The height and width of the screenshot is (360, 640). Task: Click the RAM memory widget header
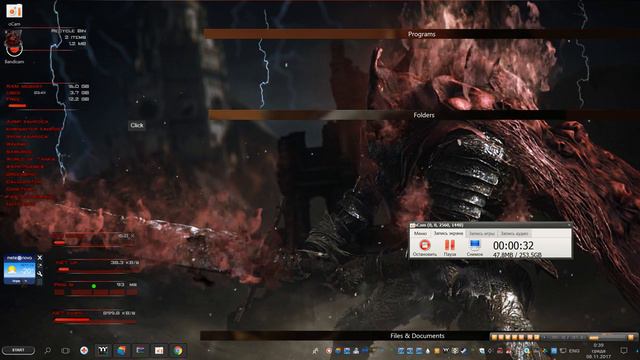pos(24,86)
